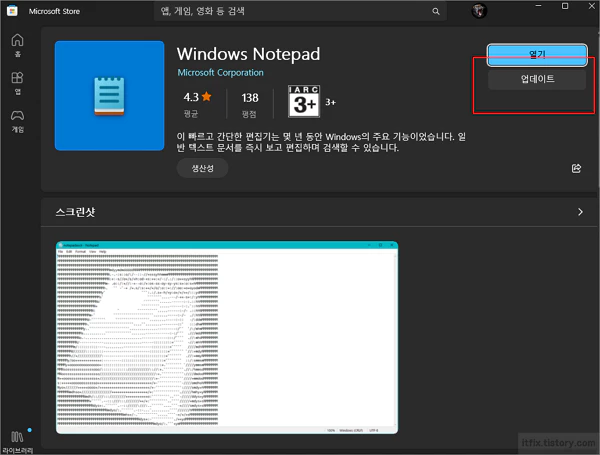Click the 스크린샷 section heading

(75, 212)
